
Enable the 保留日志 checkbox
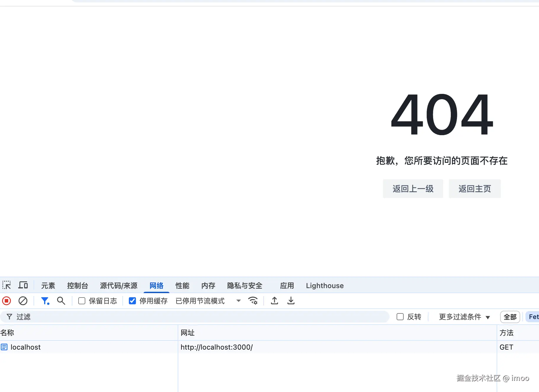(x=82, y=301)
